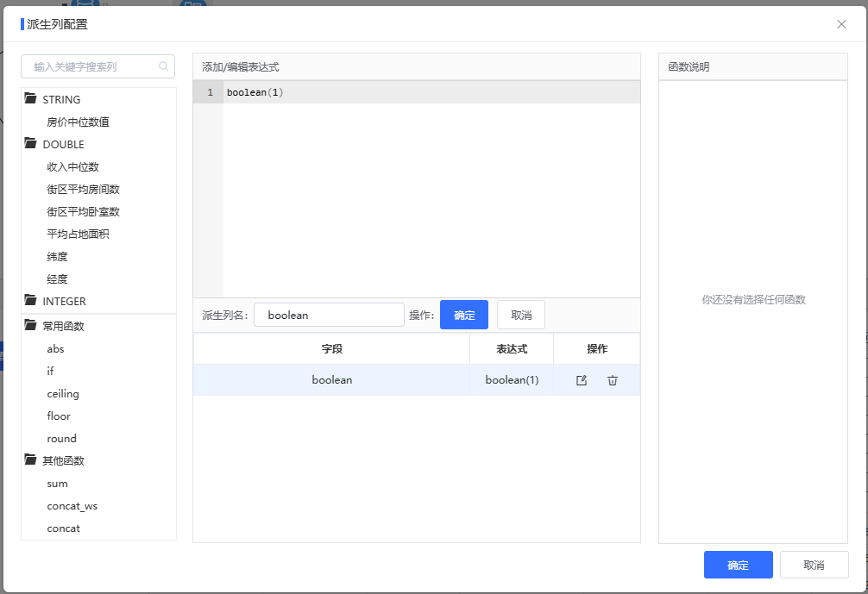Collapse the 其他函数 folder

coord(30,460)
